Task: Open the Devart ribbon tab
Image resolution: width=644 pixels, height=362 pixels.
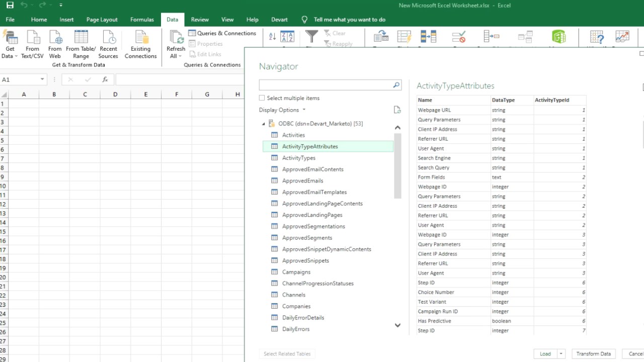Action: click(x=279, y=20)
